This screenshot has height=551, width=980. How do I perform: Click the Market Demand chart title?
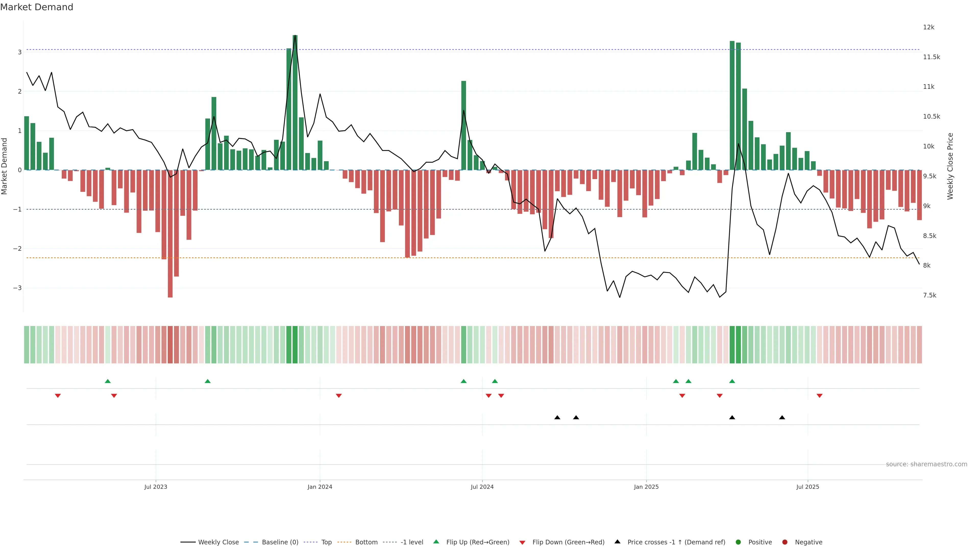coord(36,7)
